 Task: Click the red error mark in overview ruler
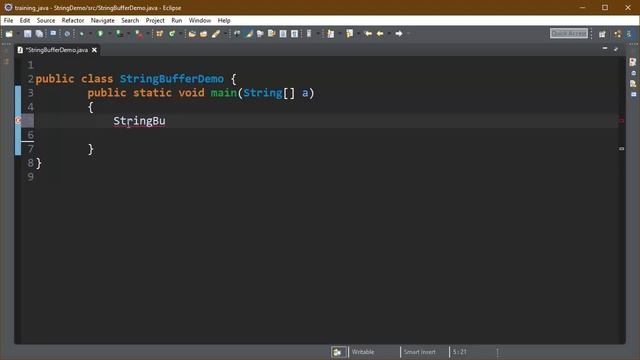coord(622,120)
